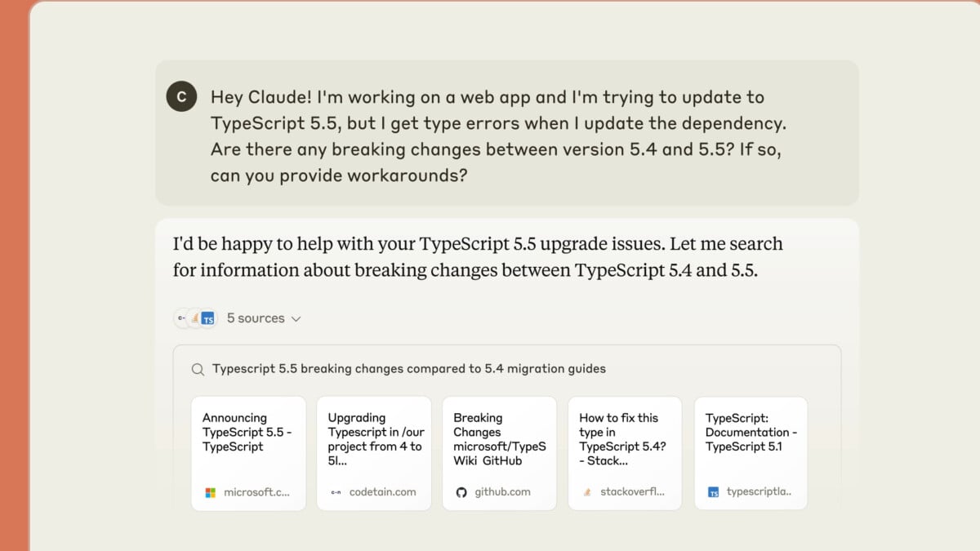Follow the codetain.com link

coord(382,492)
